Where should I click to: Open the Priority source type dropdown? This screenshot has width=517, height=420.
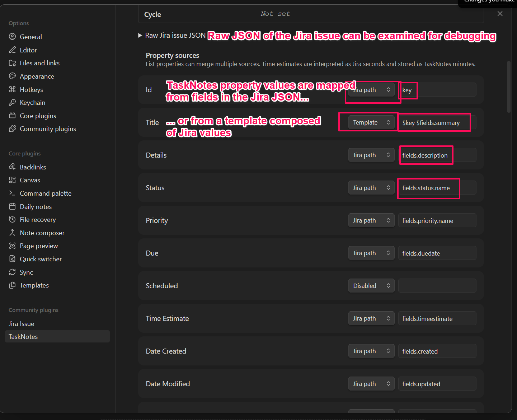[371, 220]
